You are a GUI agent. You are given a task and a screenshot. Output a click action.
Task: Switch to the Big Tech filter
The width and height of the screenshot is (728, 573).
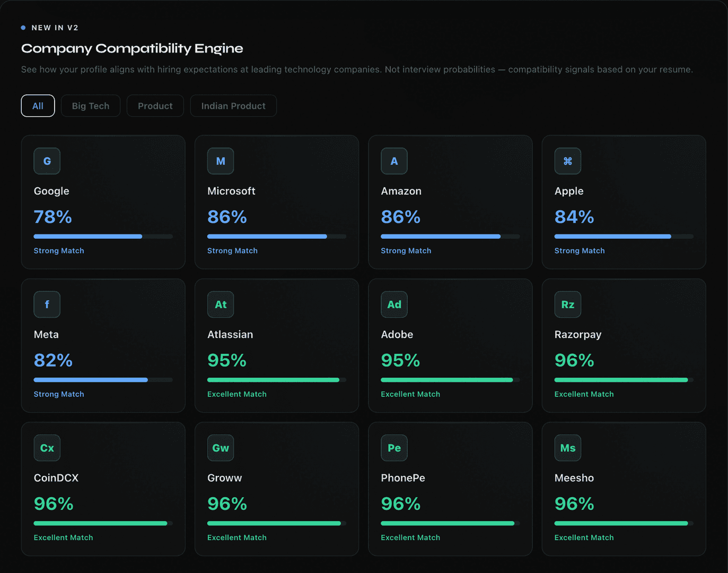91,106
